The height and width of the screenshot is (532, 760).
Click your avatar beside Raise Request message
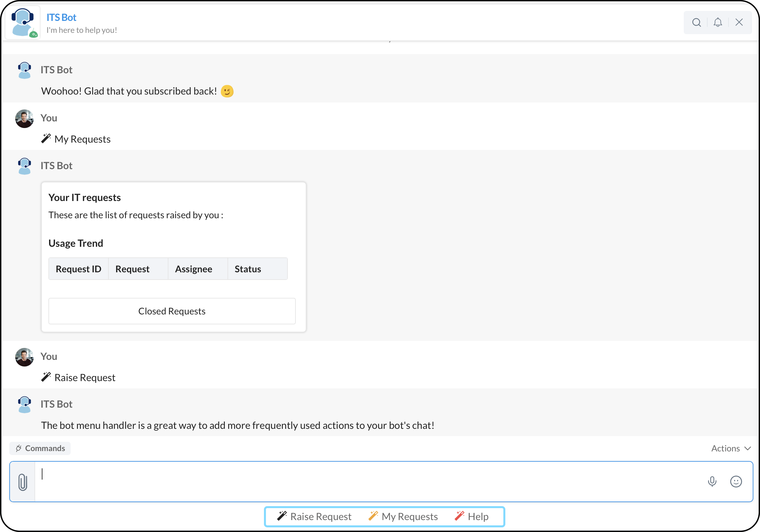[25, 357]
